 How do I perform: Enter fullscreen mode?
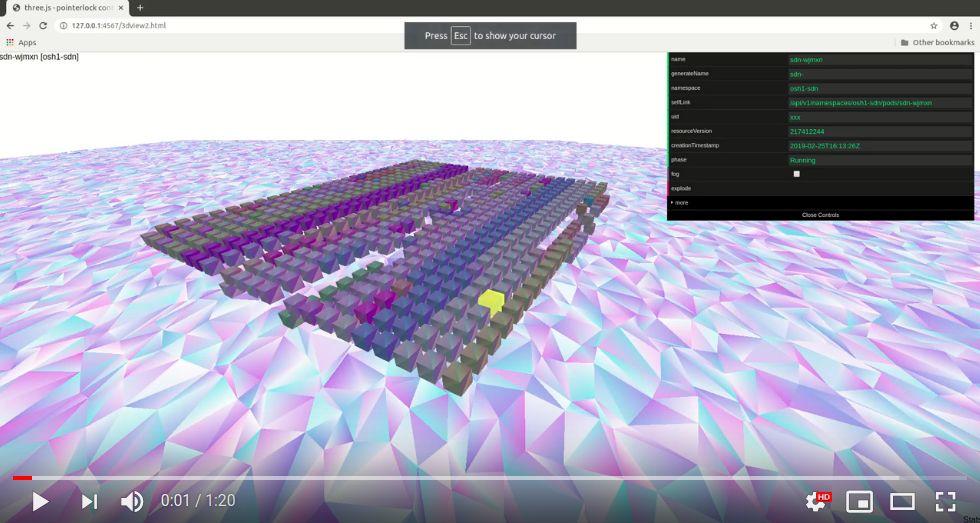click(945, 501)
